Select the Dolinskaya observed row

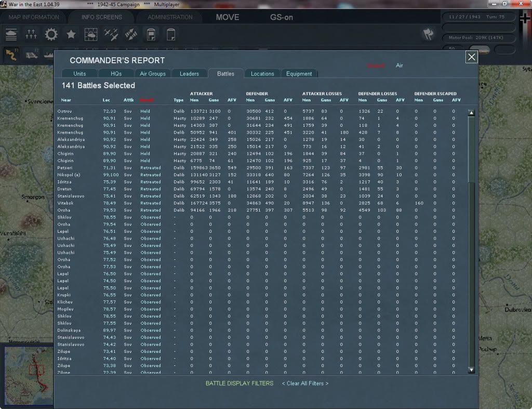pos(260,330)
